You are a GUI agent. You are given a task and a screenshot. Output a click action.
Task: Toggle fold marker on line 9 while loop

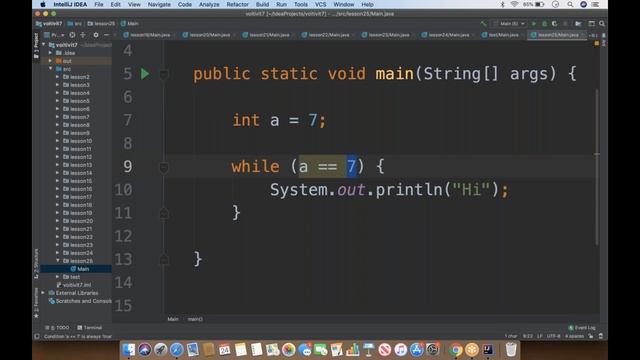click(x=164, y=167)
